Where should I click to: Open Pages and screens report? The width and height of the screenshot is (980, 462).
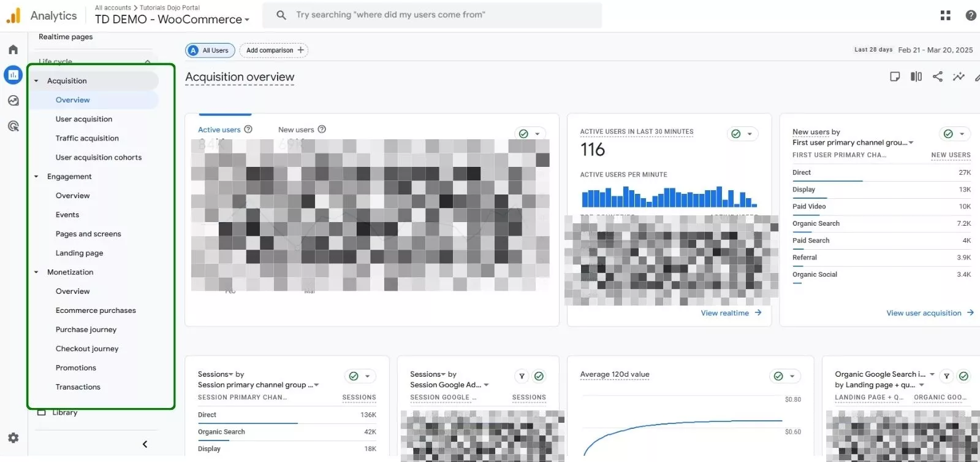click(x=88, y=234)
